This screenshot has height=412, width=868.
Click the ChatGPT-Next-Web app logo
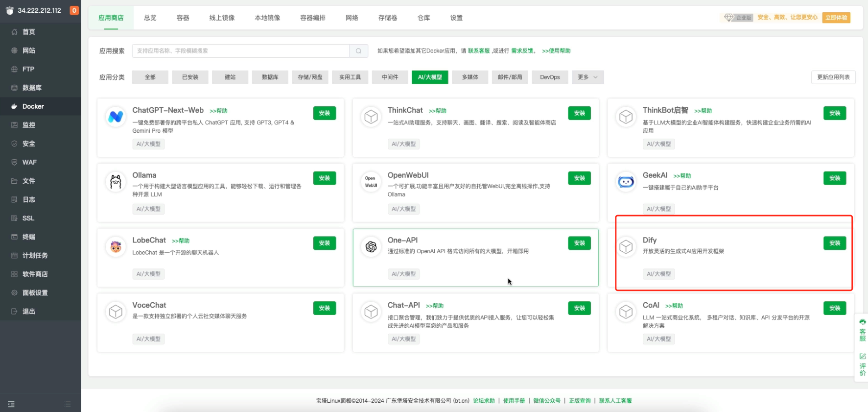[x=116, y=117]
